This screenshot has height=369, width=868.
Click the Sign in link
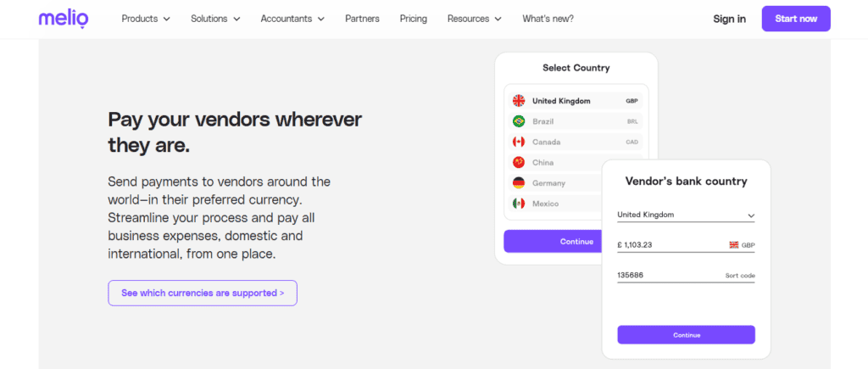tap(729, 19)
